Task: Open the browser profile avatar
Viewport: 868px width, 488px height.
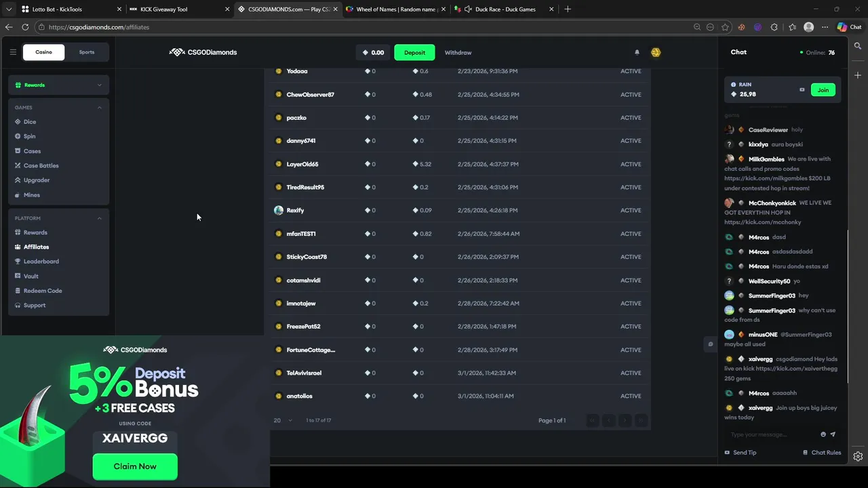Action: pos(808,27)
